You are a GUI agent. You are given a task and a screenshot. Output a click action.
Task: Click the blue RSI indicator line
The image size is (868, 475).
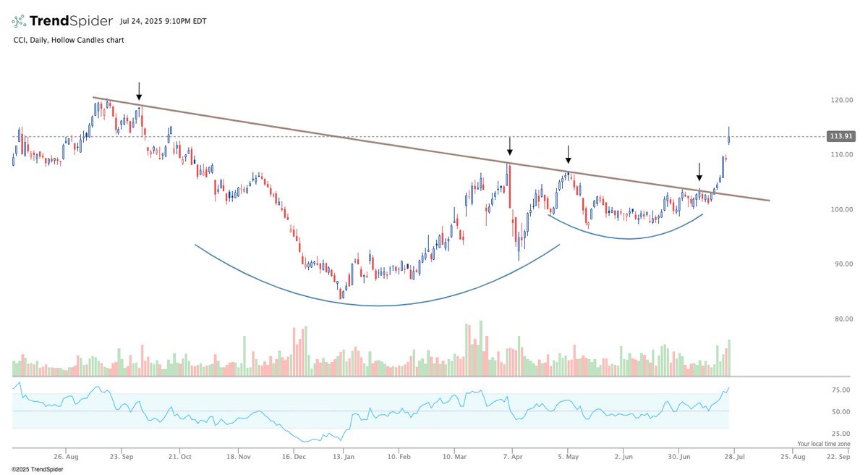click(x=370, y=414)
